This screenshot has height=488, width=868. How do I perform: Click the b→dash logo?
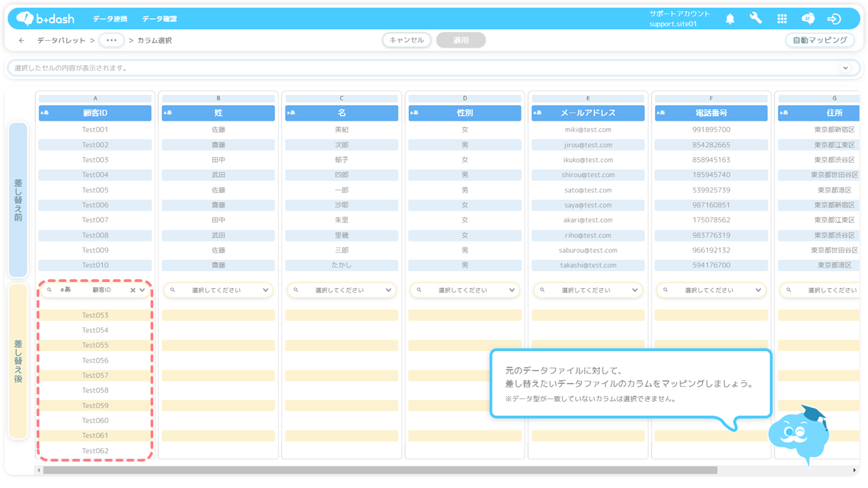pos(45,18)
